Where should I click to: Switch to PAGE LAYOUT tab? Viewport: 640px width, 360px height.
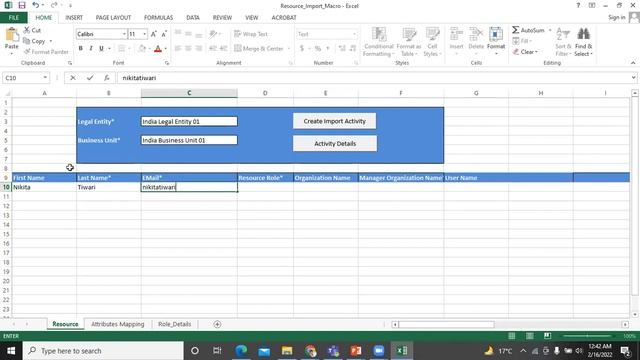[x=113, y=18]
